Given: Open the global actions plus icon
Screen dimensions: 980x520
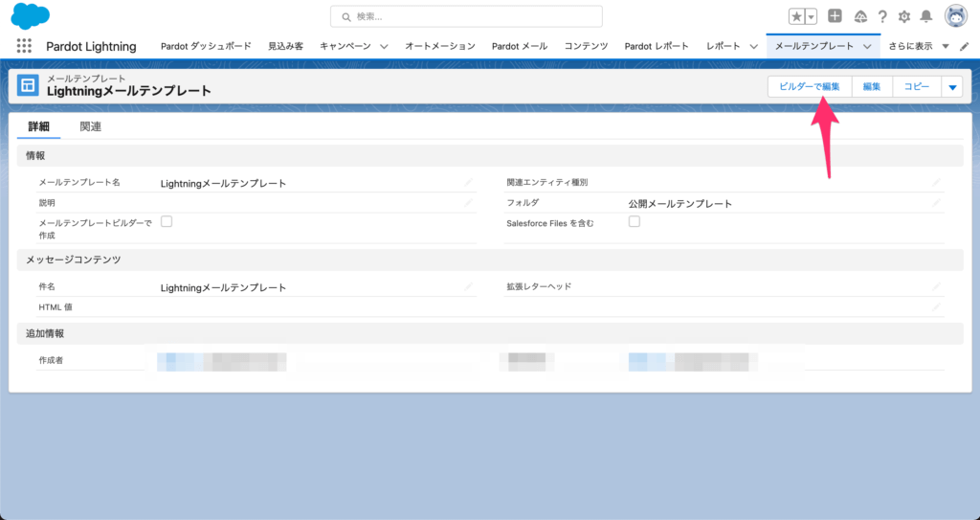Looking at the screenshot, I should (835, 16).
